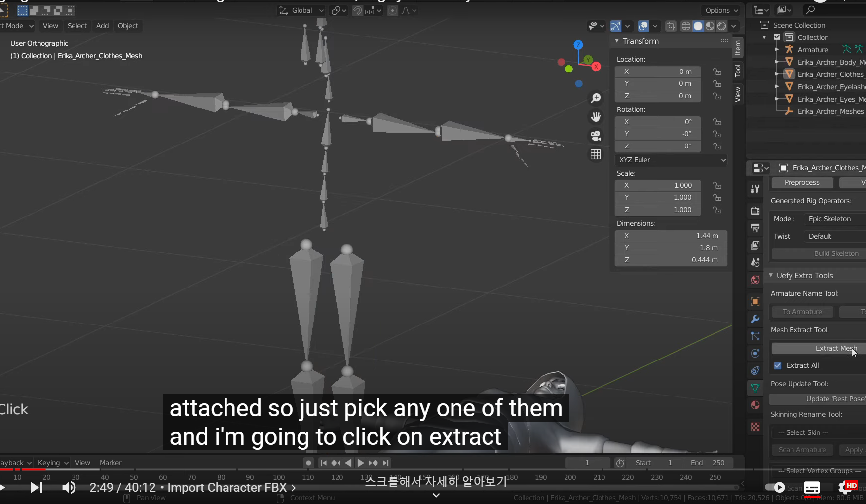
Task: Click the Erika_Archer_Clothes mesh icon in outliner
Action: [789, 74]
